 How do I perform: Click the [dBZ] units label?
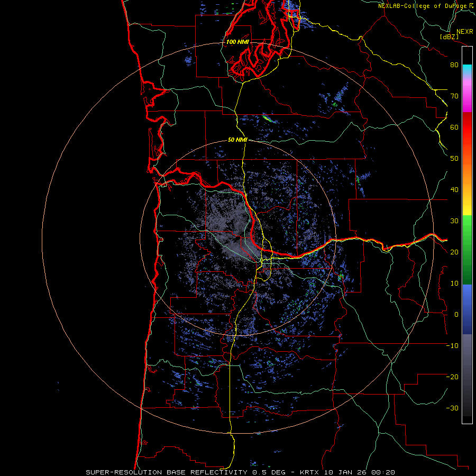(x=449, y=37)
